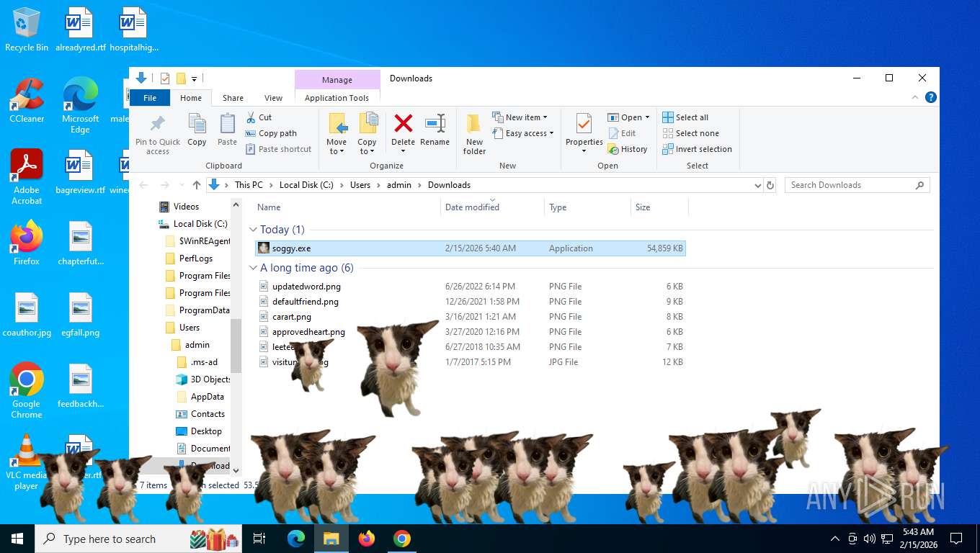Image resolution: width=980 pixels, height=553 pixels.
Task: Select Adobe Acrobat desktop shortcut
Action: tap(27, 177)
